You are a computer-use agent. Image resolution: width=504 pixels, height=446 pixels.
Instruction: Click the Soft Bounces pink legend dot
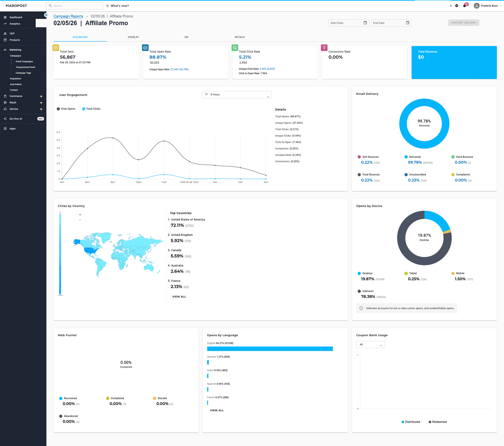point(359,157)
